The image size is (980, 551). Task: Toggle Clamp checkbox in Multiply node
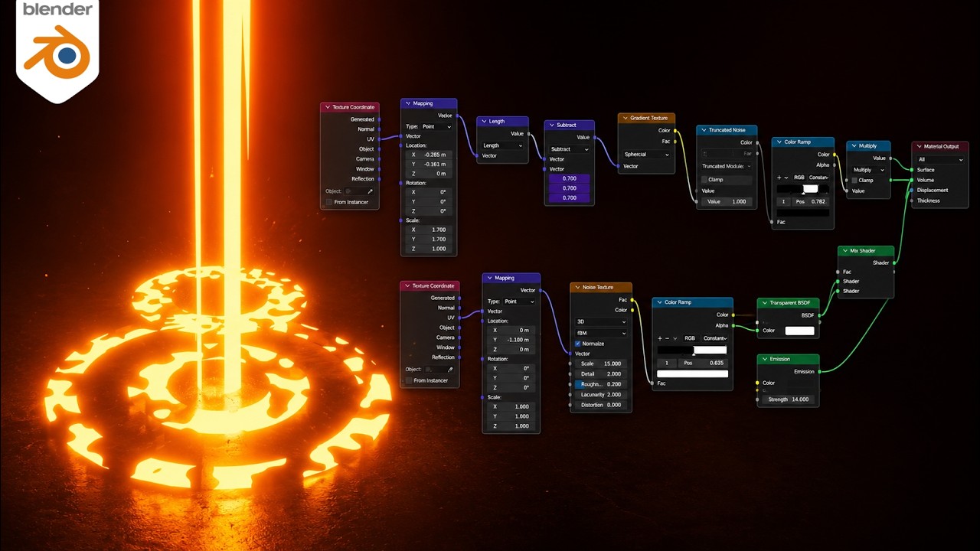(855, 181)
